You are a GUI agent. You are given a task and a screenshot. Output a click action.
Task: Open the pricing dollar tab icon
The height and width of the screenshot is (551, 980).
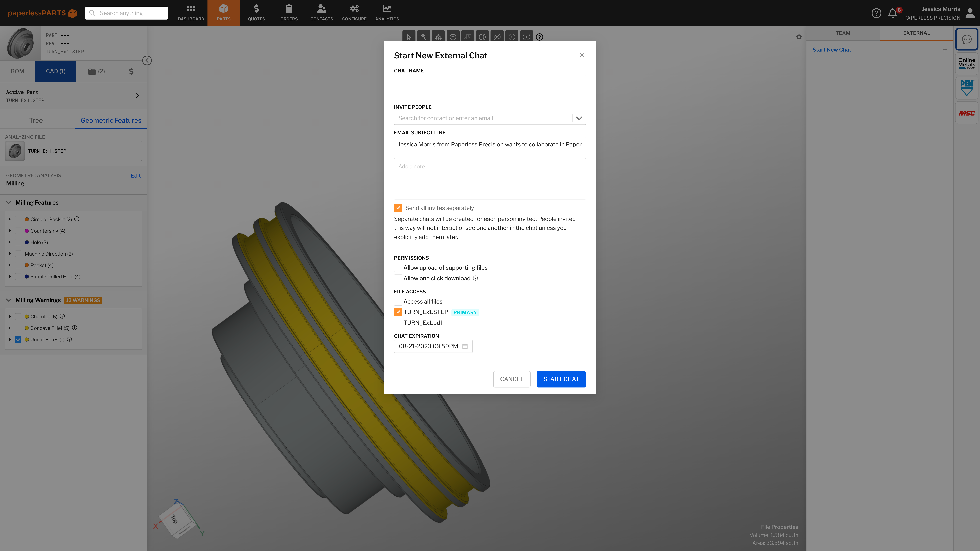pyautogui.click(x=131, y=71)
